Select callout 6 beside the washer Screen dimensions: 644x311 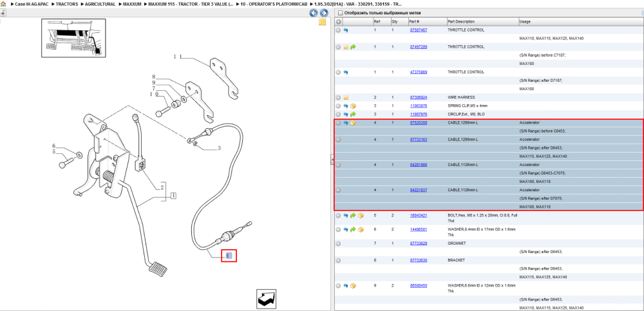(53, 146)
